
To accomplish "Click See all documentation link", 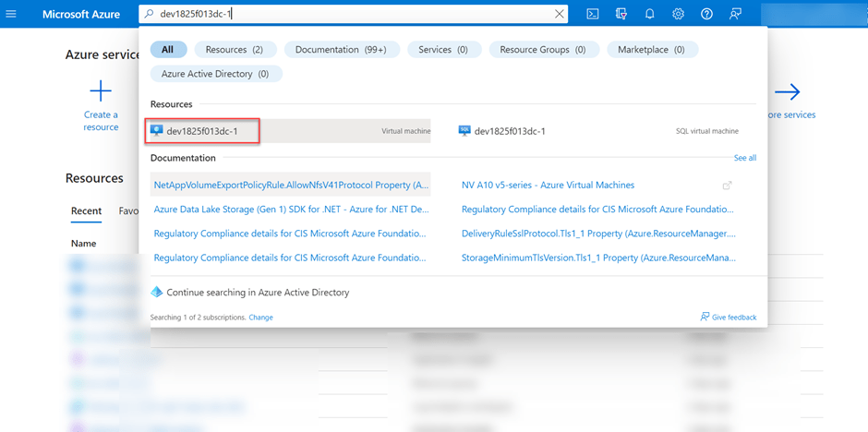I will coord(744,158).
